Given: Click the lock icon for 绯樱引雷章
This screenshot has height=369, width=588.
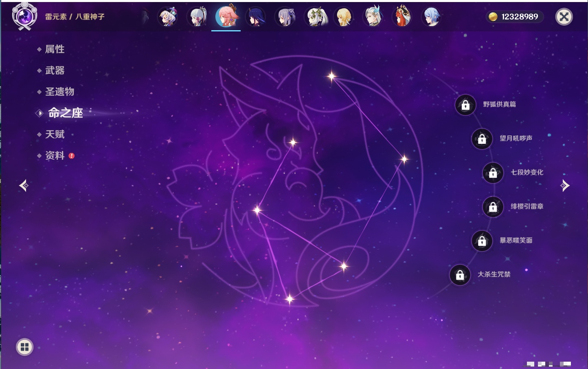Looking at the screenshot, I should coord(493,207).
